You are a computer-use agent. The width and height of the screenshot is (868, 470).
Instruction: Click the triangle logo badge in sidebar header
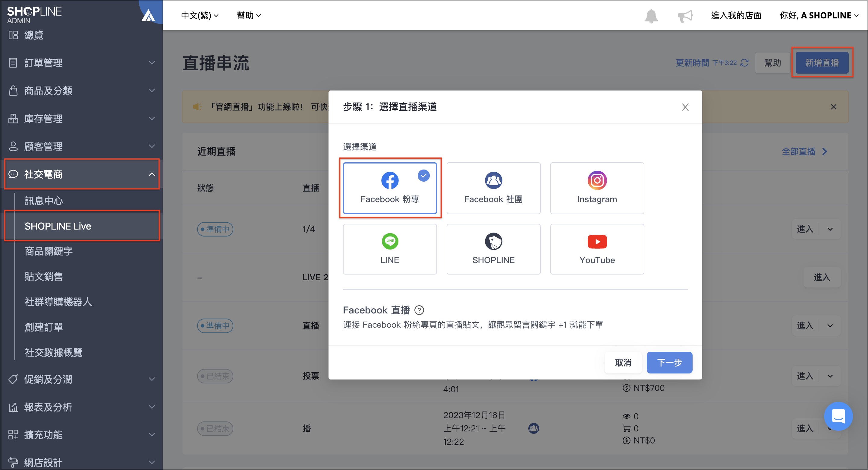148,15
